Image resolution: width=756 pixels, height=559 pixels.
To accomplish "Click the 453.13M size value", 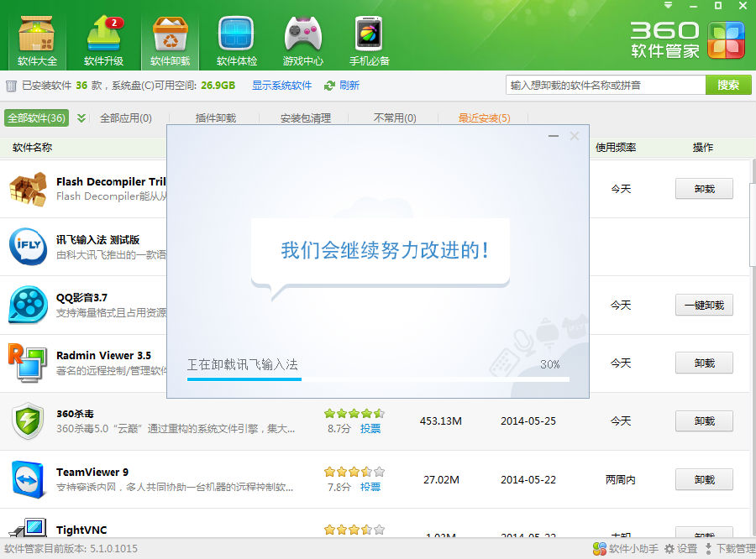I will 441,421.
